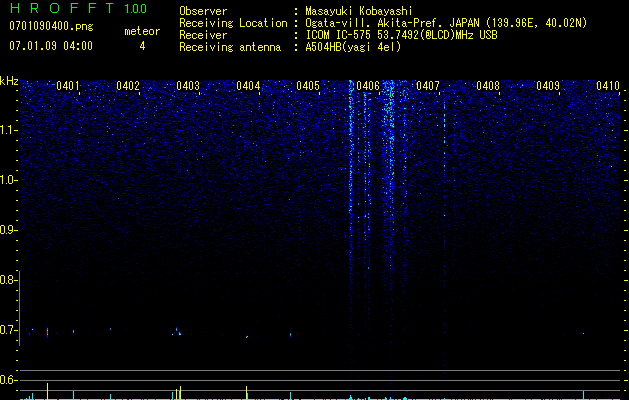The image size is (629, 400).
Task: Click the 0410 time marker
Action: click(608, 86)
